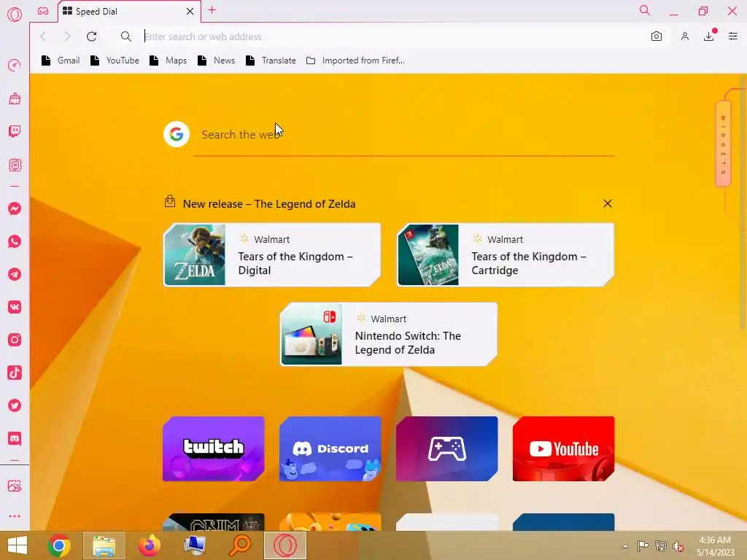747x560 pixels.
Task: Click the page vertical scrollbar
Action: coord(743,205)
